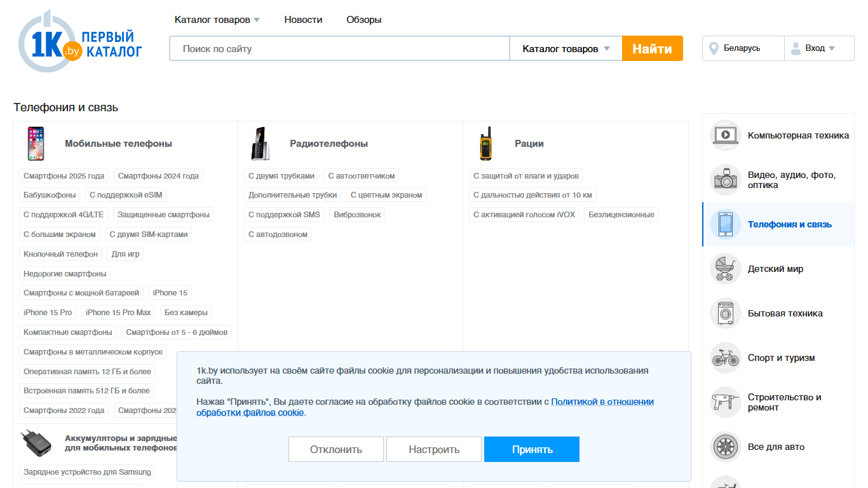
Task: Click the phone icon for Телефония и связь
Action: [x=725, y=224]
